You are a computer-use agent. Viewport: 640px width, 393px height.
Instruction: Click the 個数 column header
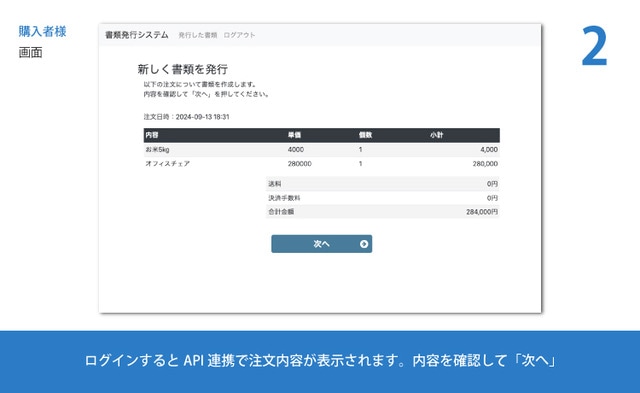coord(365,135)
